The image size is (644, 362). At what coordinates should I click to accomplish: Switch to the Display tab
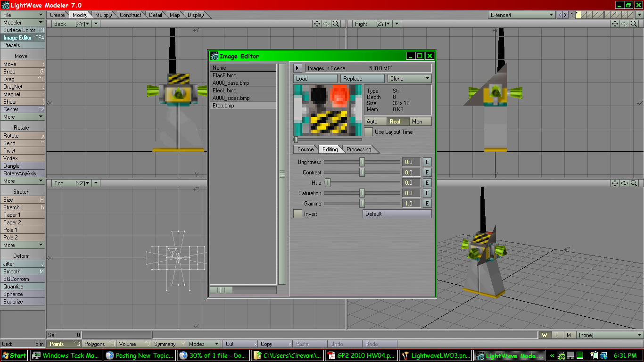196,15
